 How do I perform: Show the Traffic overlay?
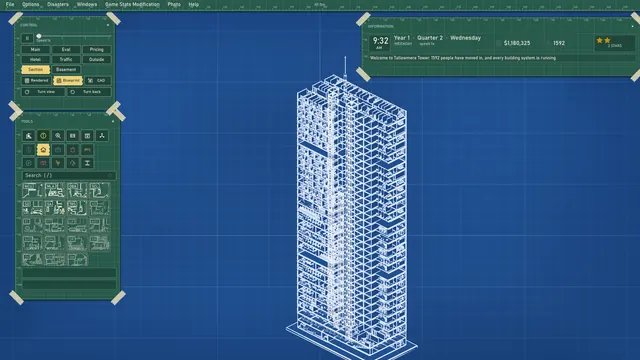click(66, 59)
